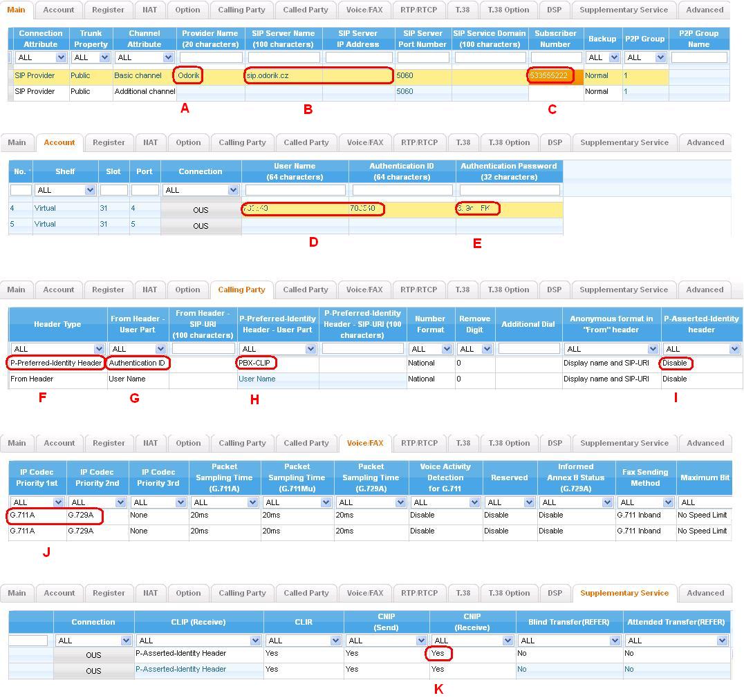This screenshot has height=700, width=744.
Task: Focus the Provider Name filter box
Action: tap(211, 57)
